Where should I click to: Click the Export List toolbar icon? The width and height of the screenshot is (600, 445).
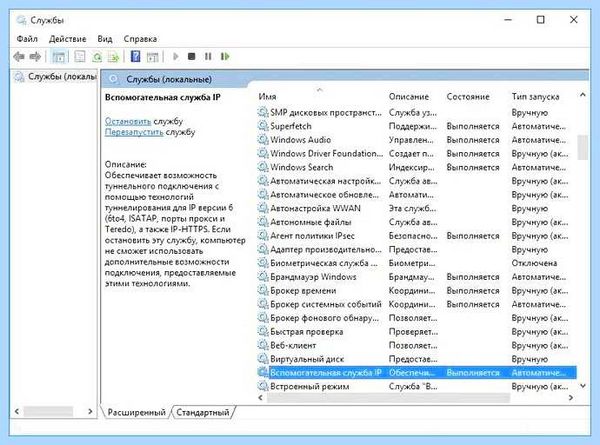(x=113, y=57)
